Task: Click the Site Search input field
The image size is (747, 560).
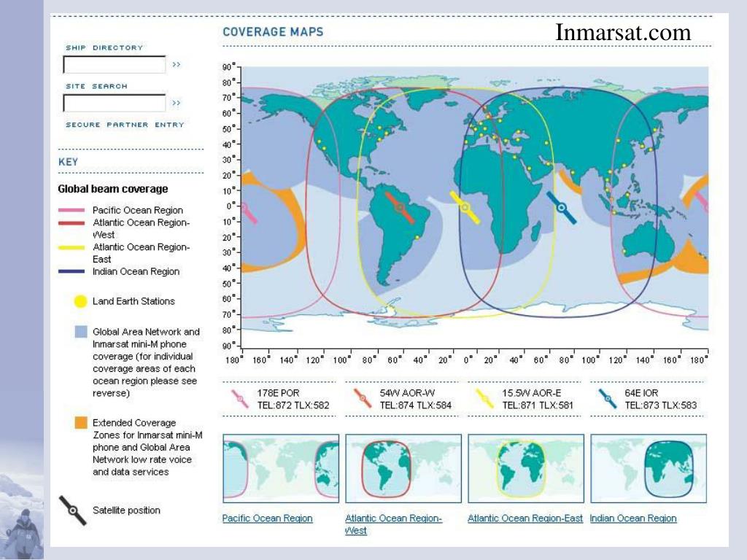Action: click(x=115, y=103)
